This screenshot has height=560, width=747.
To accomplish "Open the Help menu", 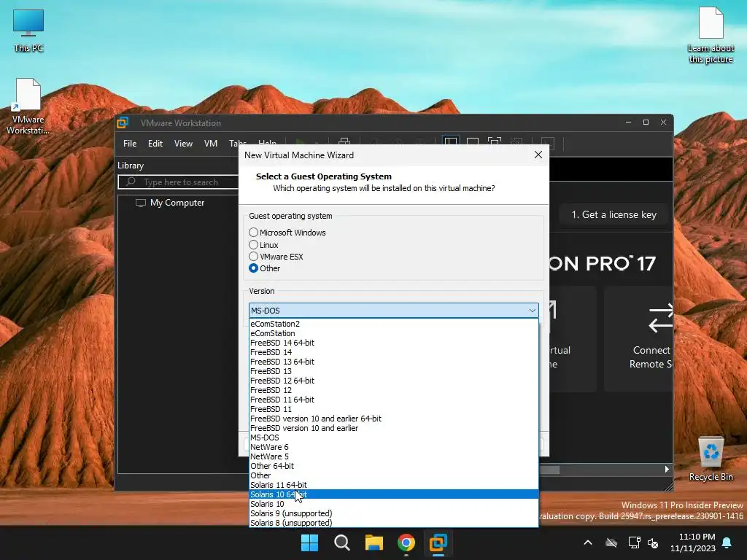I will coord(267,142).
